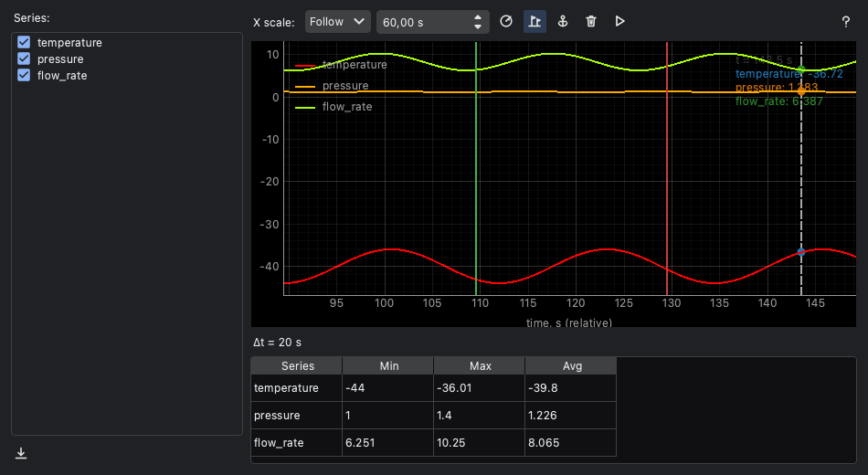Screen dimensions: 868x475
Task: Select the flow_rate row in stats table
Action: coord(433,443)
